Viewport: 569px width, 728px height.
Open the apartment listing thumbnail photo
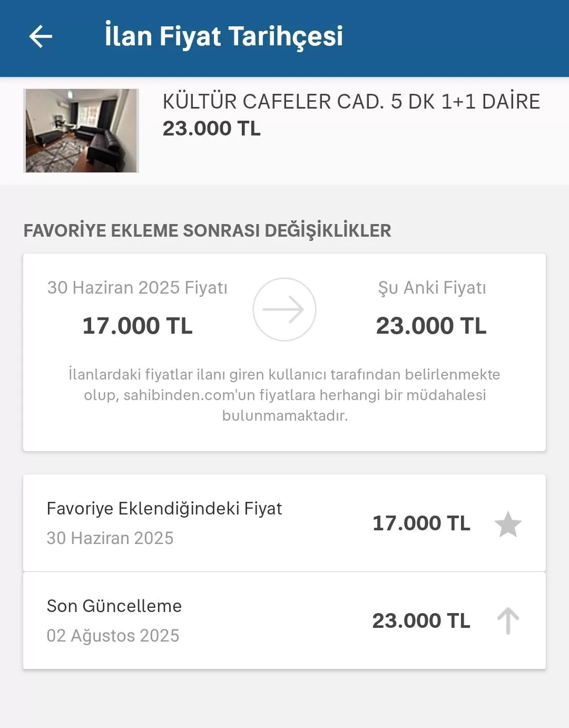point(81,130)
